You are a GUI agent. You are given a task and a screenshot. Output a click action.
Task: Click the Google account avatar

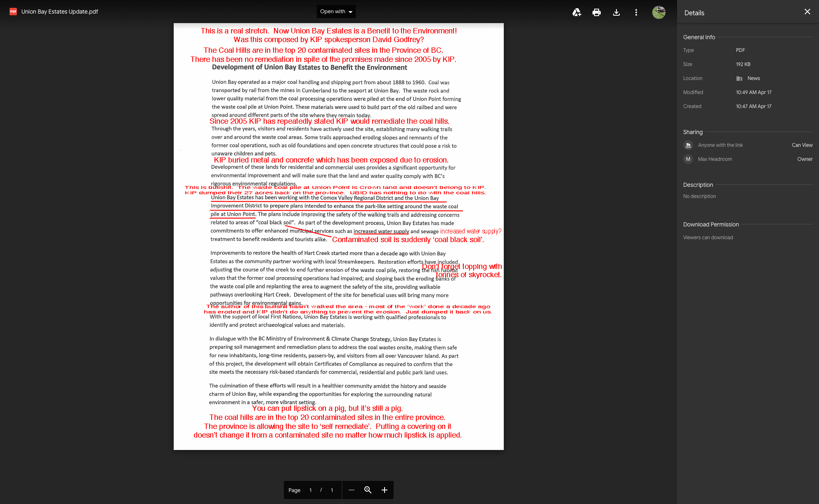[x=659, y=12]
